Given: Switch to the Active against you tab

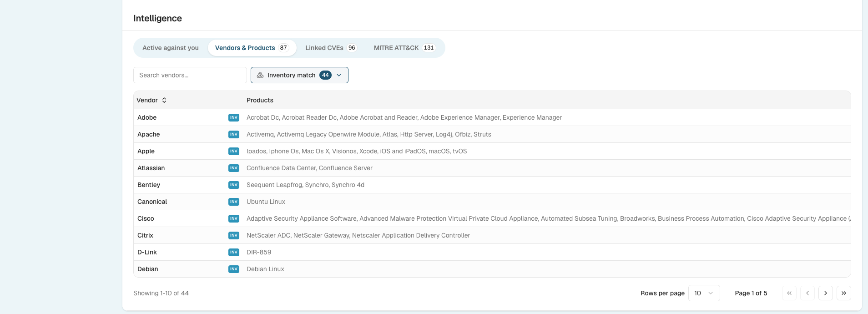Looking at the screenshot, I should [171, 48].
